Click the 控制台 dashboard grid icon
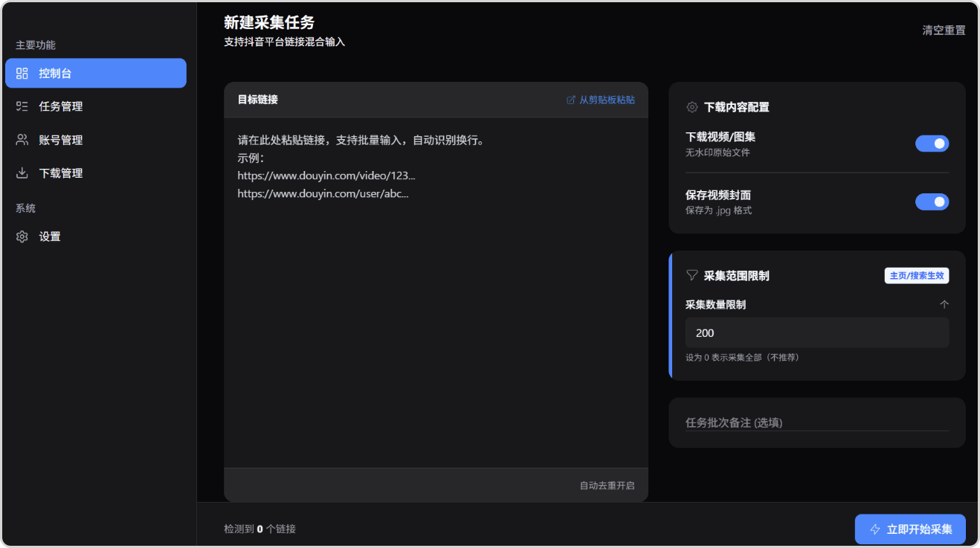 pyautogui.click(x=22, y=74)
